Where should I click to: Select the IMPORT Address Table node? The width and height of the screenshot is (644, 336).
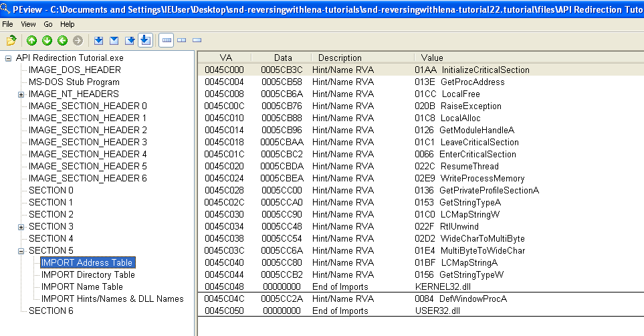tap(87, 262)
